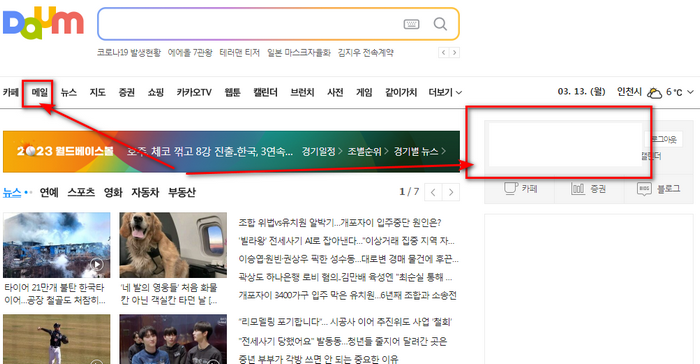Click the cloudy weather icon
The width and height of the screenshot is (700, 364).
pyautogui.click(x=654, y=93)
